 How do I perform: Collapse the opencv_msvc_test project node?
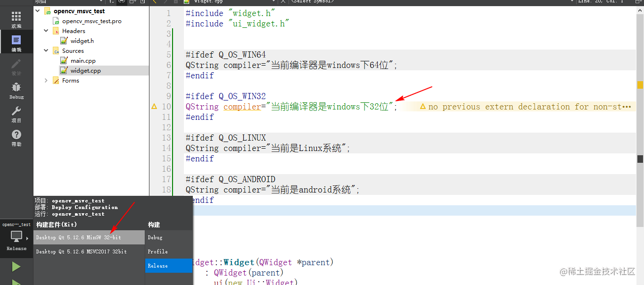pos(38,11)
